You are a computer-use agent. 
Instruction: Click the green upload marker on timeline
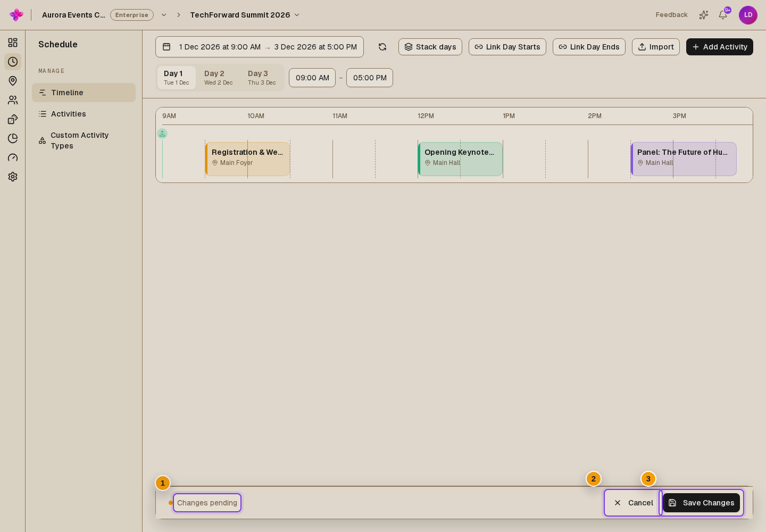pyautogui.click(x=162, y=134)
